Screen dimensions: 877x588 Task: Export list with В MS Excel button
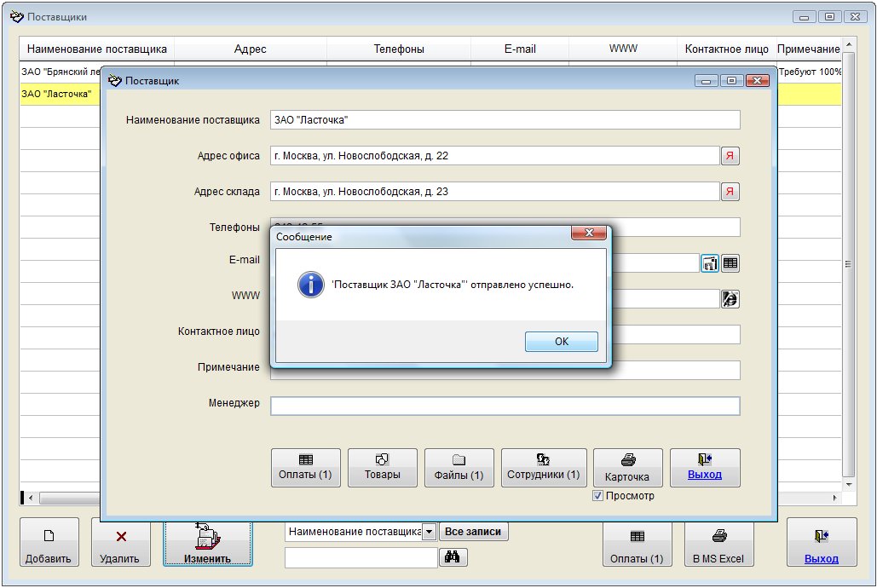(x=718, y=543)
